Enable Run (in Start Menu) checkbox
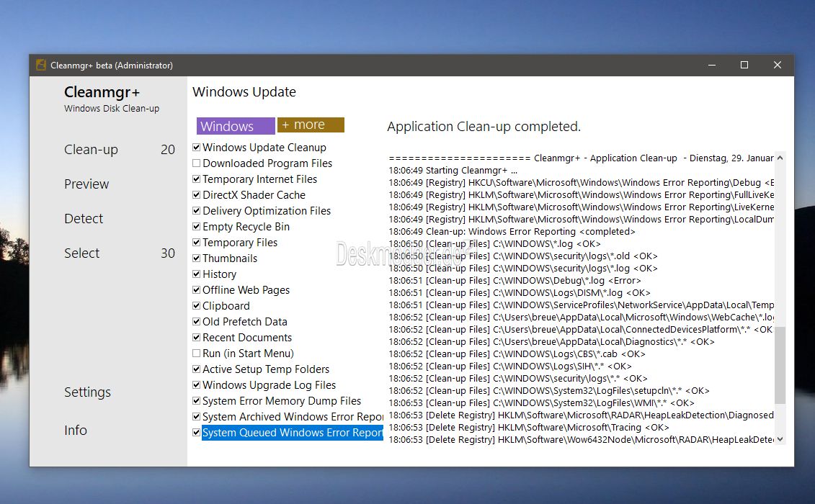The image size is (815, 504). 197,354
